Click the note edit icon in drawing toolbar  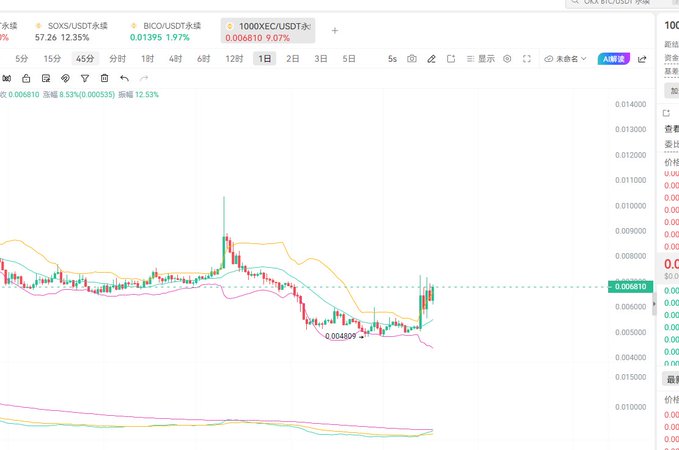click(x=46, y=78)
